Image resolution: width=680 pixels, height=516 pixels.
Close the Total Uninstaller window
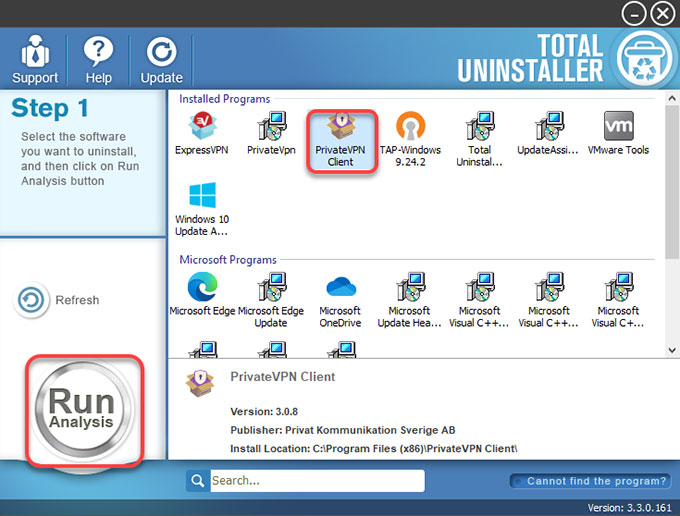[663, 14]
